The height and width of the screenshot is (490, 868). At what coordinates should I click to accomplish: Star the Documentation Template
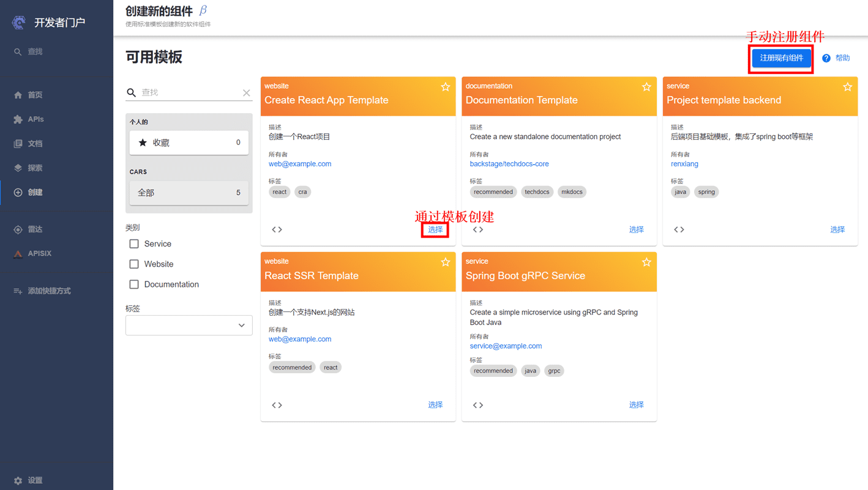pyautogui.click(x=646, y=87)
